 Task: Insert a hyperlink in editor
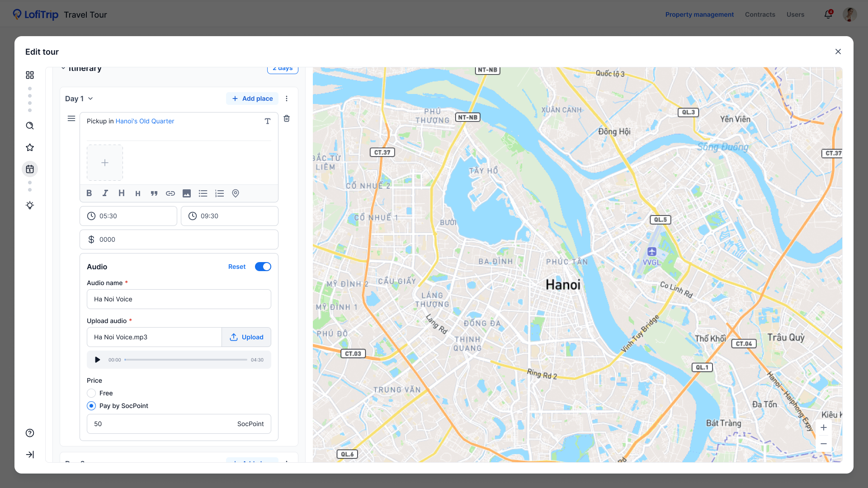click(170, 193)
